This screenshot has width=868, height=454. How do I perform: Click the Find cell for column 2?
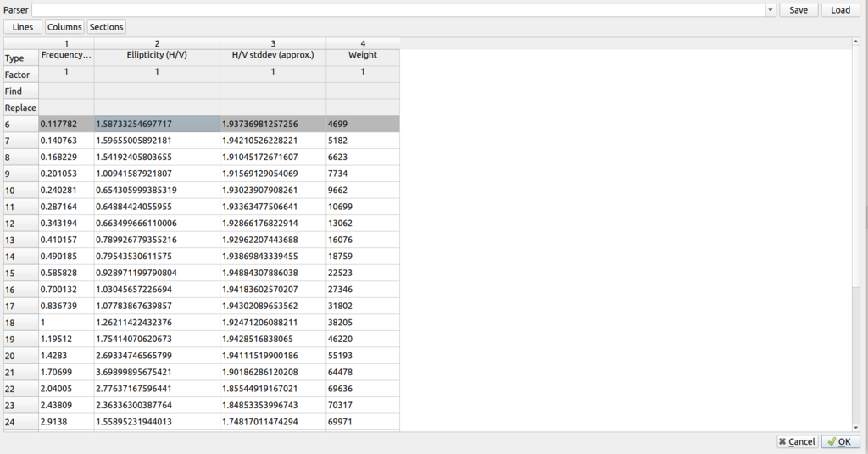coord(157,91)
